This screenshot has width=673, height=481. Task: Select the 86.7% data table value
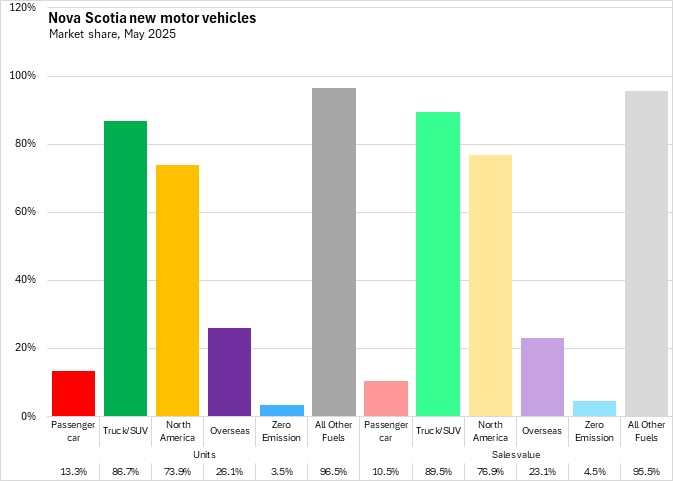(x=125, y=470)
